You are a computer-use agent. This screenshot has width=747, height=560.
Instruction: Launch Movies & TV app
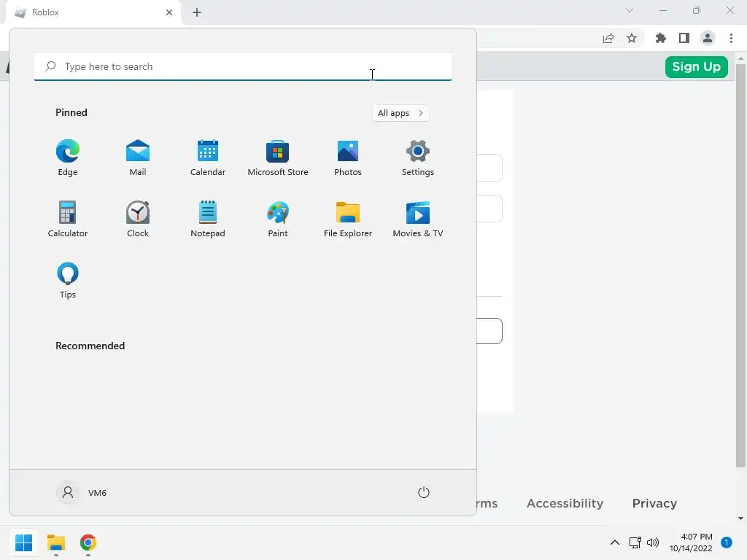point(418,219)
